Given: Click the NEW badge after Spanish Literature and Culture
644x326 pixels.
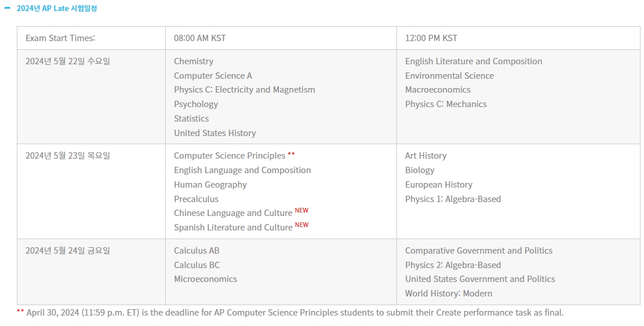Looking at the screenshot, I should click(x=301, y=225).
